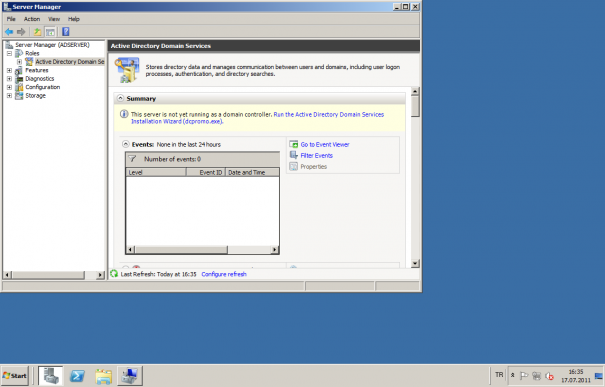Click the network status tray icon
Screen dimensions: 605x387
tap(536, 375)
